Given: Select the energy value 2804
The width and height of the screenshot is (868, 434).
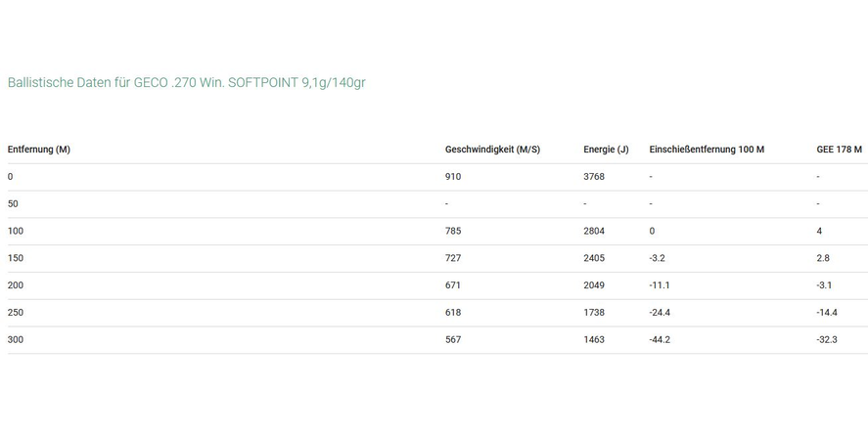Looking at the screenshot, I should (x=594, y=232).
